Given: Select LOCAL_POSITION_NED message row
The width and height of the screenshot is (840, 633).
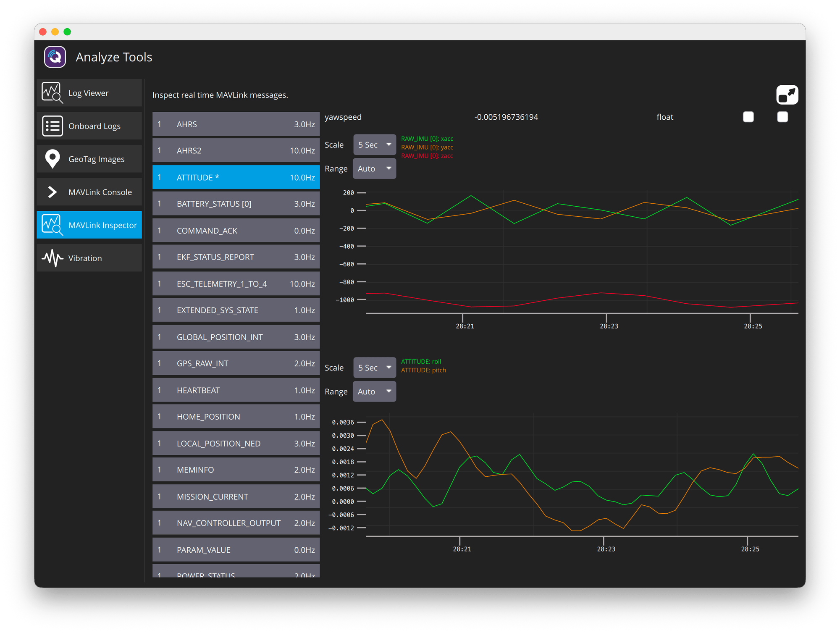Looking at the screenshot, I should (236, 443).
